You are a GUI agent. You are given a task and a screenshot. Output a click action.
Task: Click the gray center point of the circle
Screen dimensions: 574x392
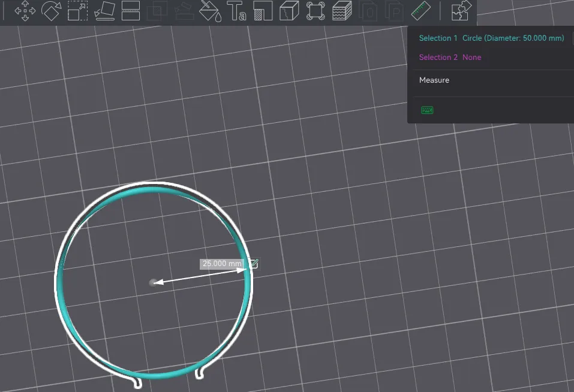click(153, 282)
